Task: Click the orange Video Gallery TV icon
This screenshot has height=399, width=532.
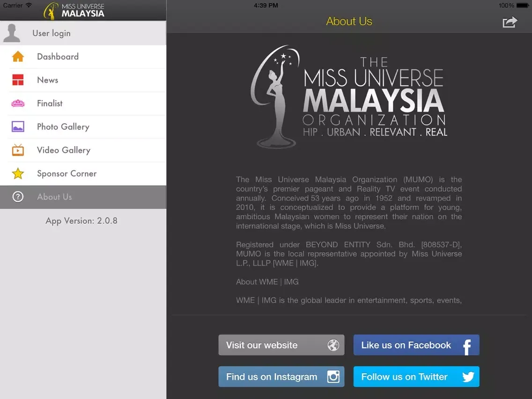Action: [18, 150]
